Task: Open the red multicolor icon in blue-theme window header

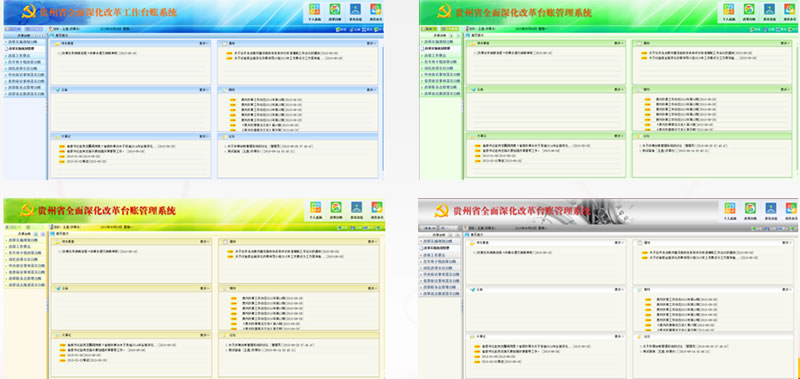Action: coord(376,9)
